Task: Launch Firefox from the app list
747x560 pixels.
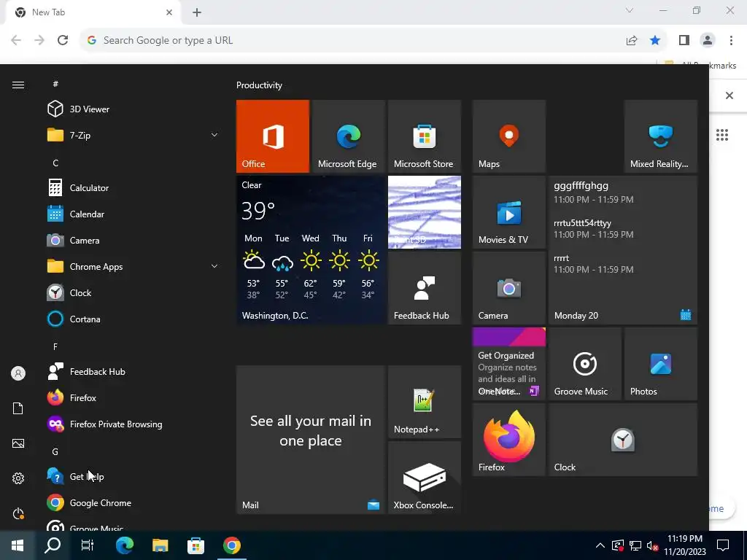Action: (133, 397)
